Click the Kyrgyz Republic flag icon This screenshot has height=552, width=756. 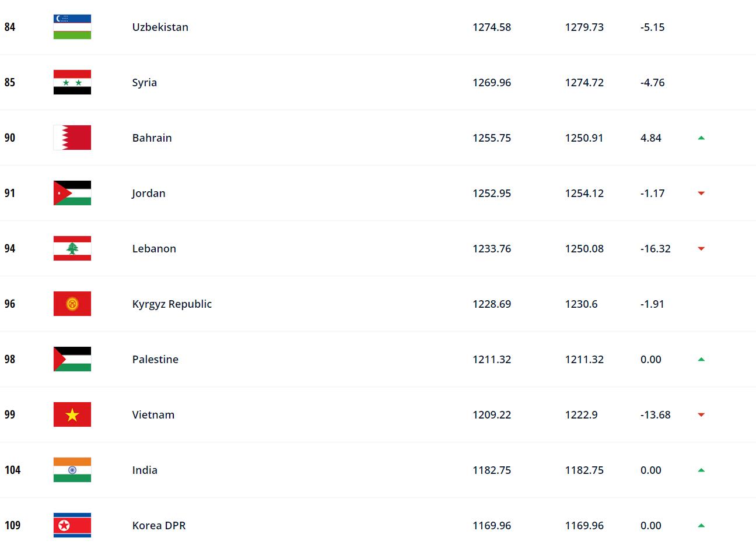[72, 304]
